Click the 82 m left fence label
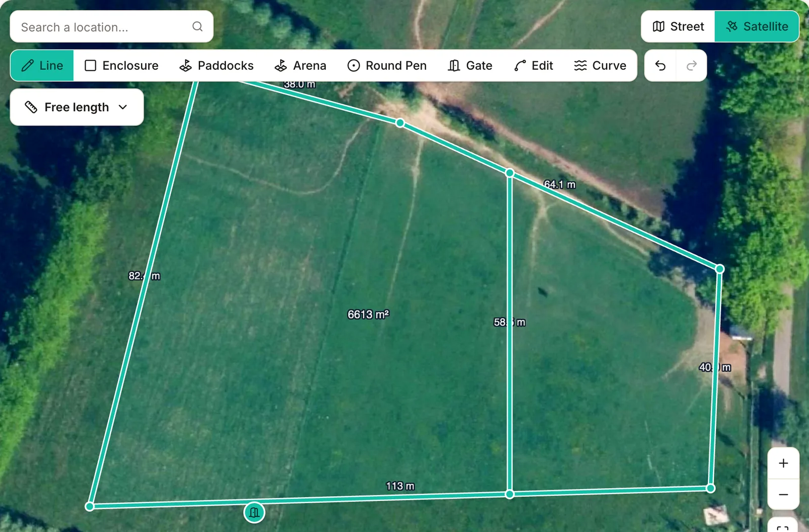This screenshot has height=532, width=809. click(144, 276)
